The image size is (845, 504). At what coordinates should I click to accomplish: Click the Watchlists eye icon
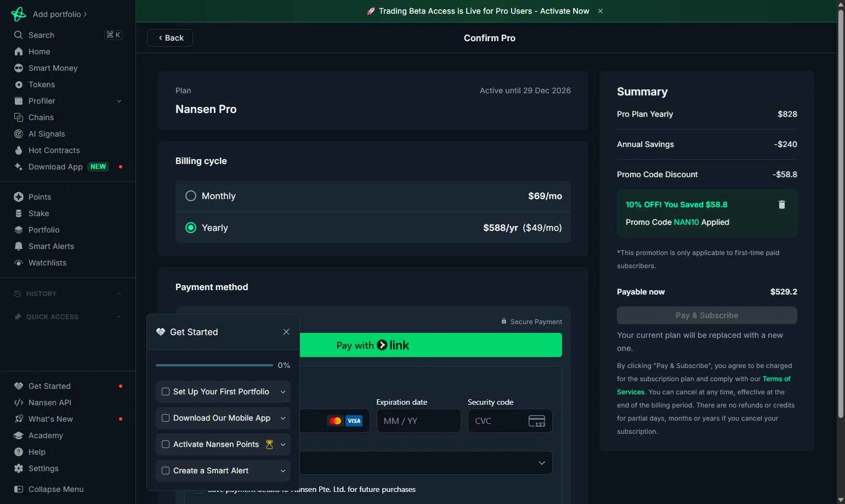[19, 263]
